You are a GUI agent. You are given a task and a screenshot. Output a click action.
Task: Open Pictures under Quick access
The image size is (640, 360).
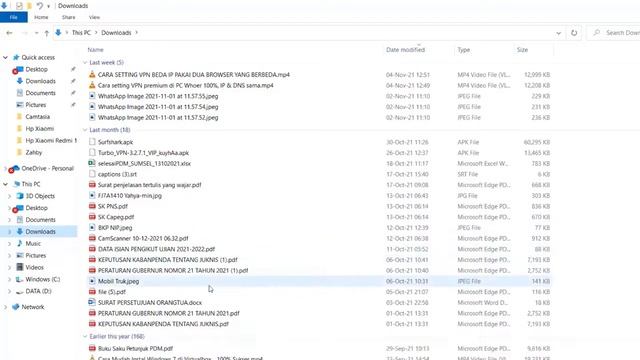coord(36,105)
